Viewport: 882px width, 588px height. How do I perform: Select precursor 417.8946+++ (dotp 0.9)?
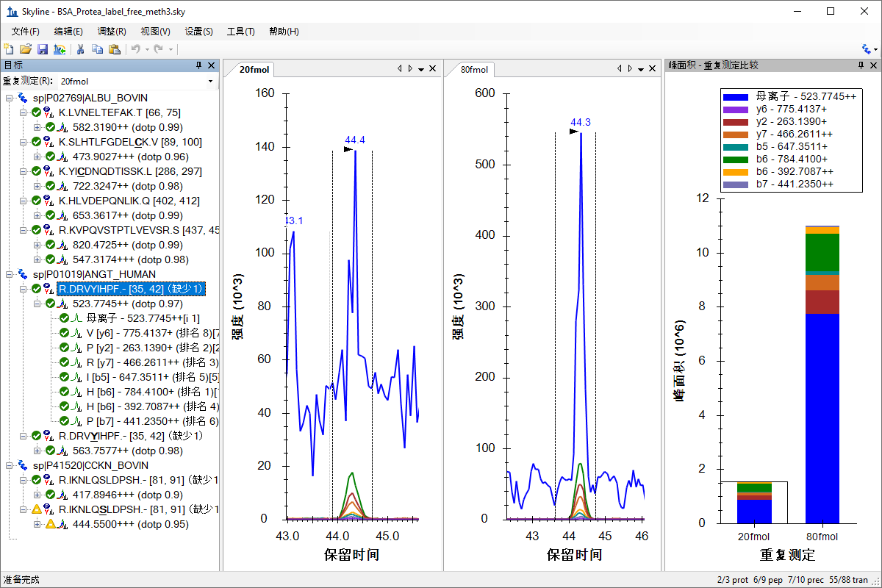(x=128, y=495)
